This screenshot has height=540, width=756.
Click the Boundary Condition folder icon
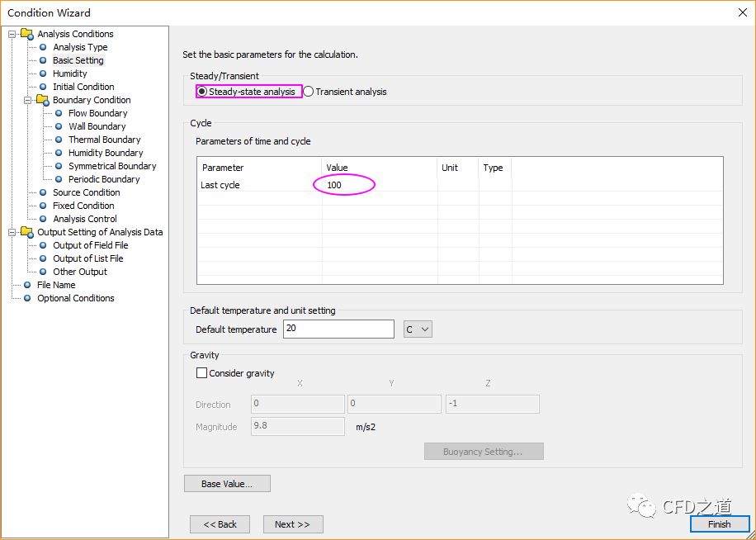click(42, 100)
